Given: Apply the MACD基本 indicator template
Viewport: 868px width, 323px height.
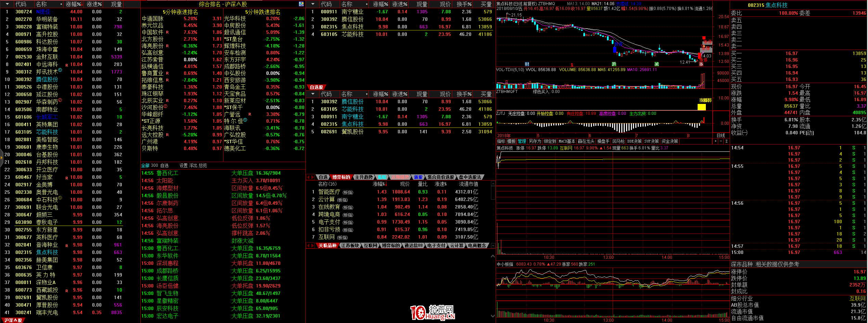Looking at the screenshot, I should point(567,141).
